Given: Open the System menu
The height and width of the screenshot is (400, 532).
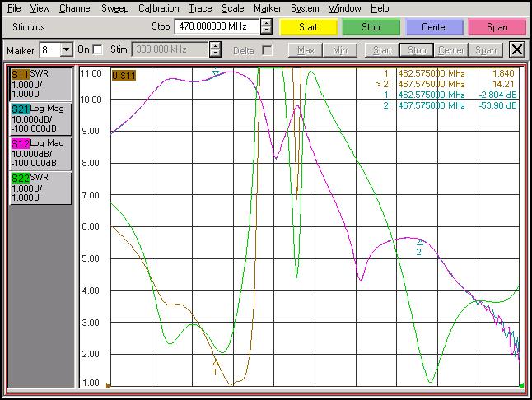Looking at the screenshot, I should click(305, 8).
